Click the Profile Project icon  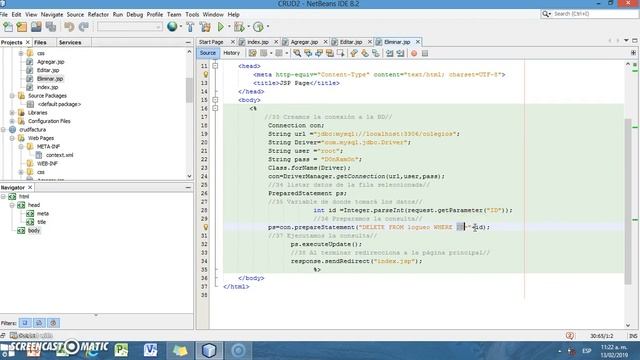coord(258,27)
